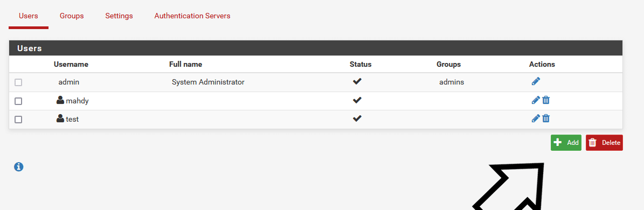
Task: Tick the checkbox for user test
Action: tap(18, 120)
